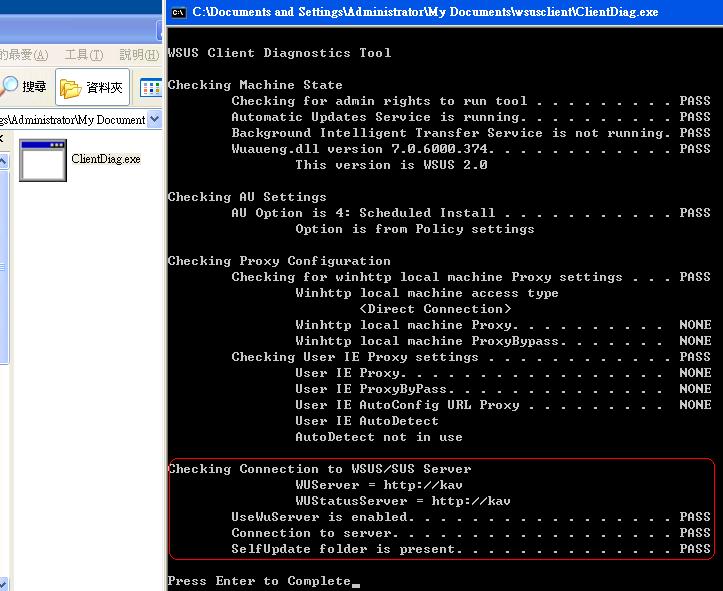Click PASS result for SelfUpdate folder

(695, 549)
